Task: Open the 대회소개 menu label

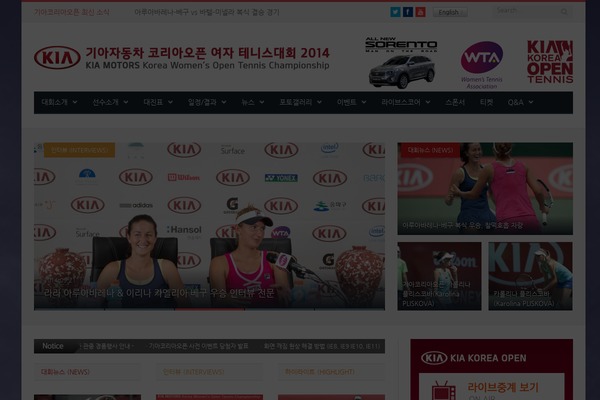Action: [55, 102]
